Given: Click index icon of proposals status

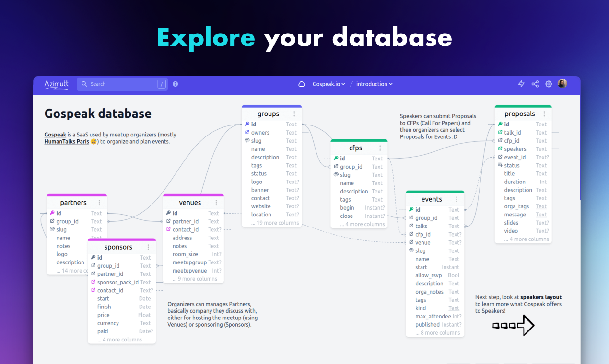Looking at the screenshot, I should click(500, 165).
